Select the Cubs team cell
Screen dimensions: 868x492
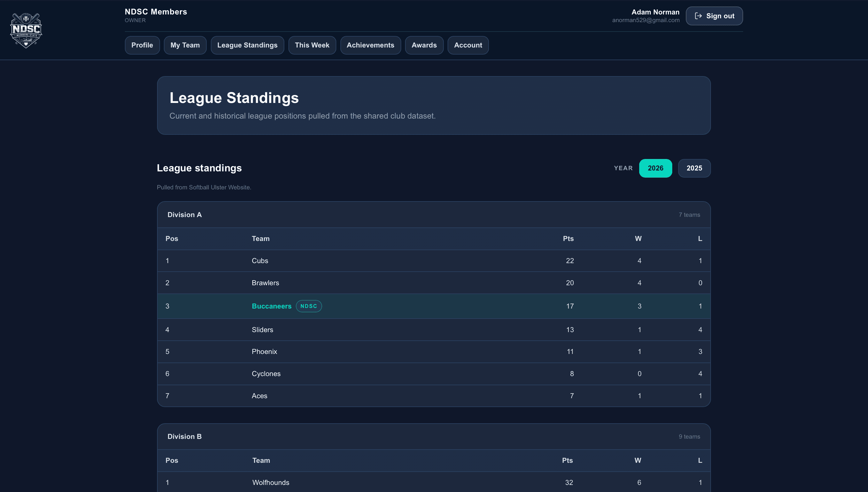(x=260, y=260)
